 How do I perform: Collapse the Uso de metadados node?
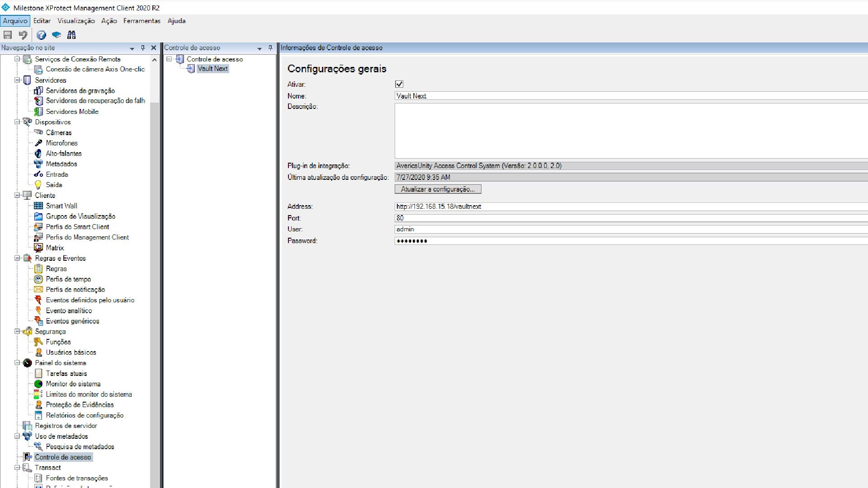tap(17, 436)
